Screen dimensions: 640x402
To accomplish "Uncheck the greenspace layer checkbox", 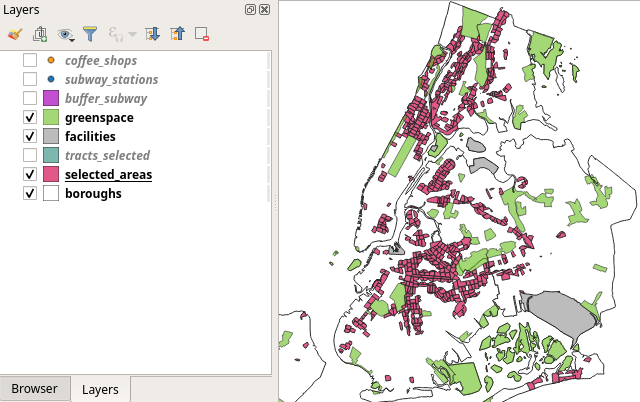I will coord(30,118).
